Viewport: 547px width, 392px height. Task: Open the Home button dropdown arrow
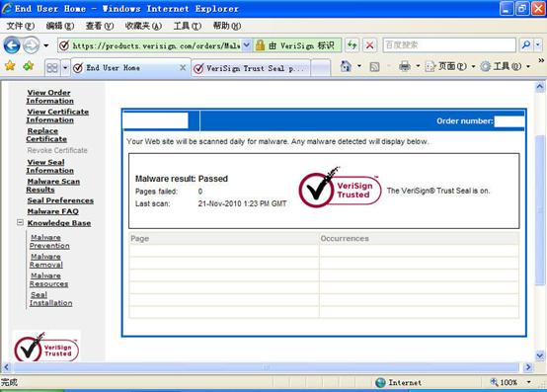click(359, 66)
